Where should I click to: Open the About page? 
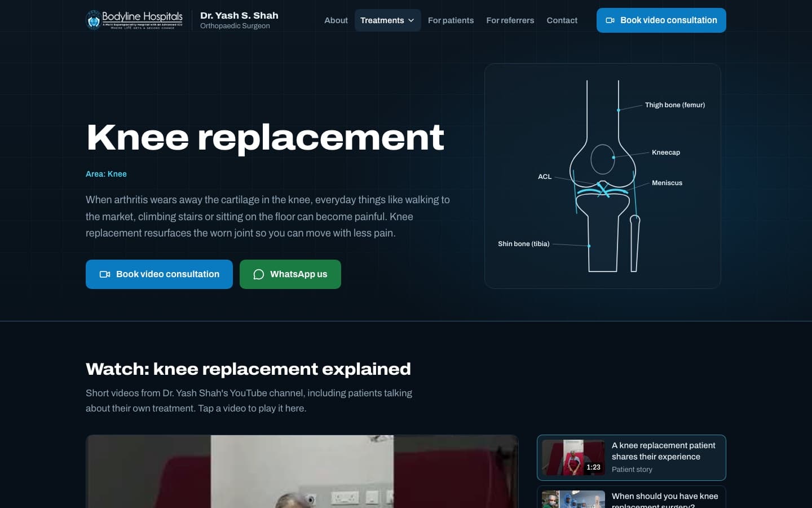pos(336,20)
